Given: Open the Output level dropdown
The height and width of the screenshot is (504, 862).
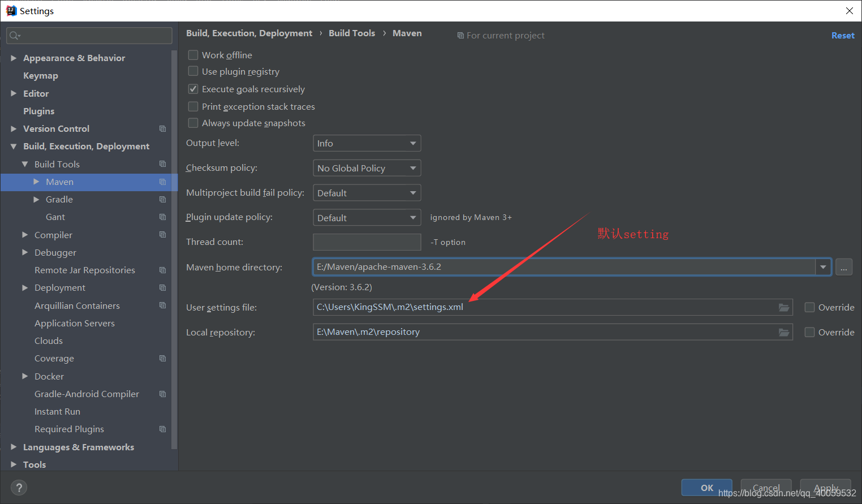Looking at the screenshot, I should point(367,143).
